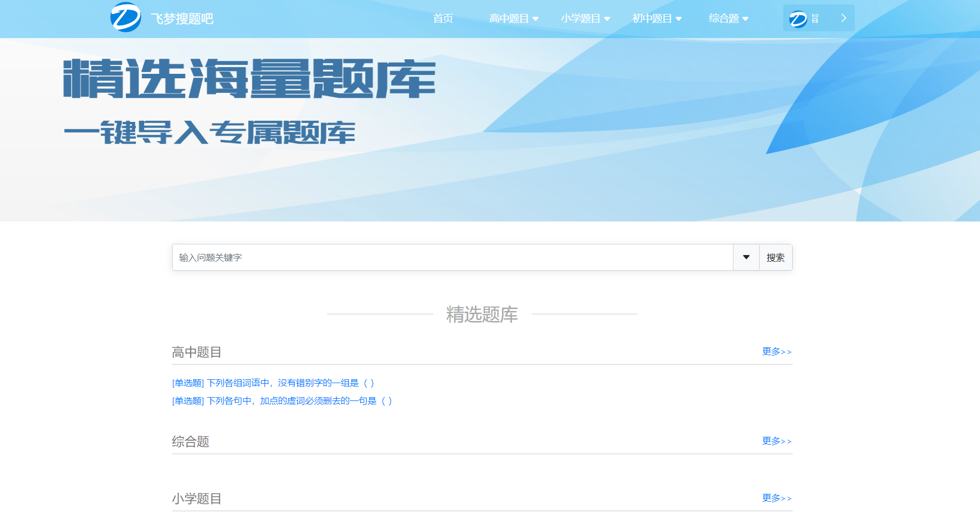Screen dimensions: 980x514
Task: Click the 飞梦搜题吧 site title text
Action: (x=182, y=19)
